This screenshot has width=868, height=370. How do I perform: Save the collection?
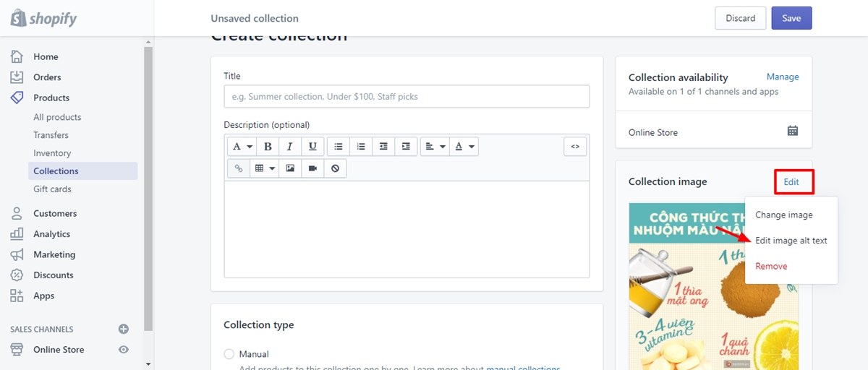click(x=791, y=18)
